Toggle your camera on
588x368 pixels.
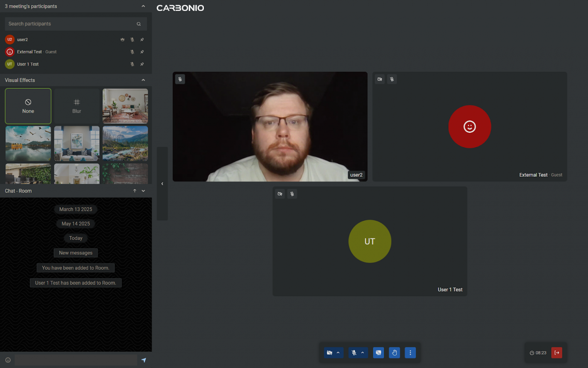click(x=330, y=353)
